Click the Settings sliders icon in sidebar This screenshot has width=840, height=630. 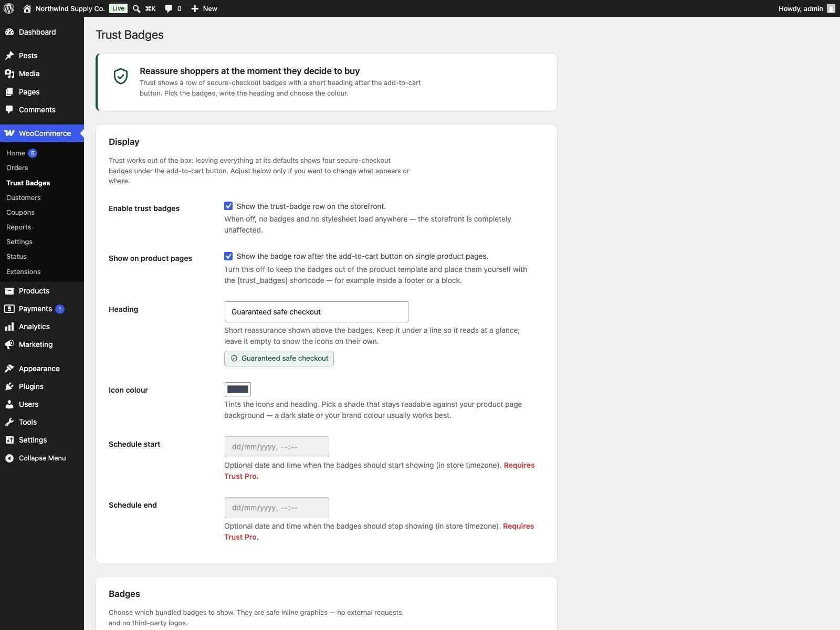(9, 440)
